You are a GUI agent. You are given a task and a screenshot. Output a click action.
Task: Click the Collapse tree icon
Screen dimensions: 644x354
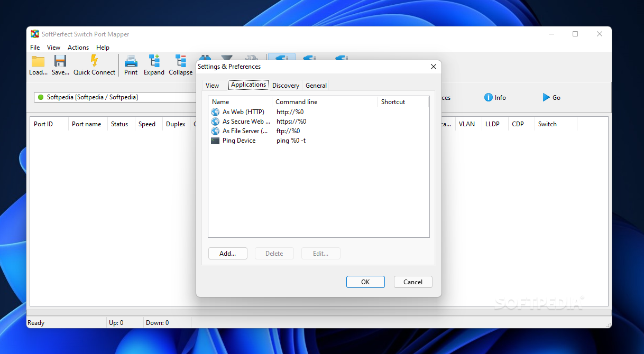(181, 61)
